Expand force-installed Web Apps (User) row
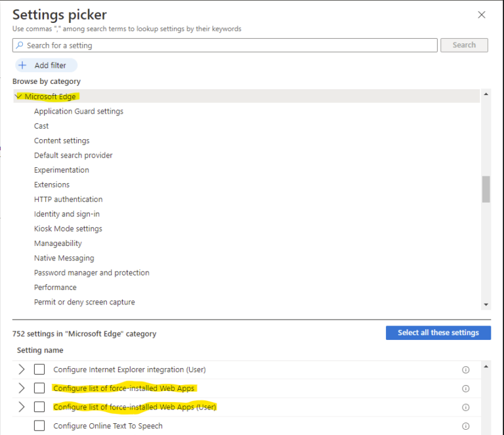This screenshot has height=435, width=504. click(x=22, y=407)
